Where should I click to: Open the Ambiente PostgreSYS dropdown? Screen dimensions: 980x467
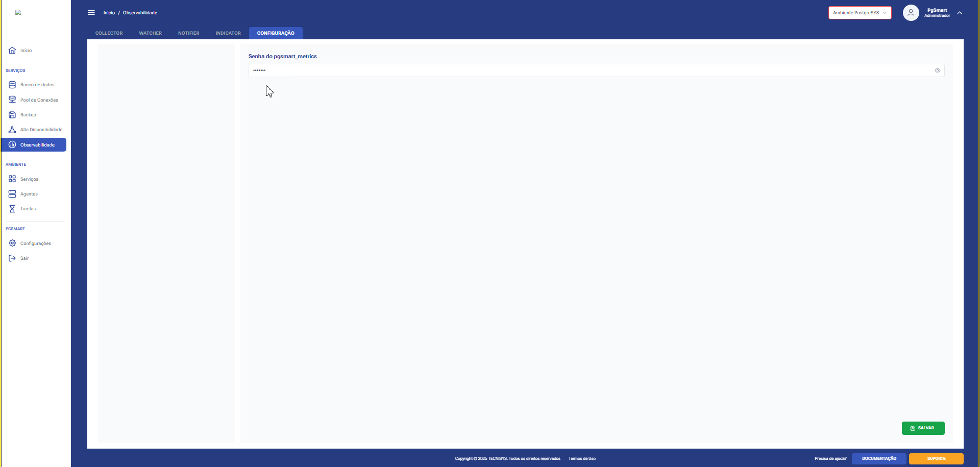coord(860,13)
